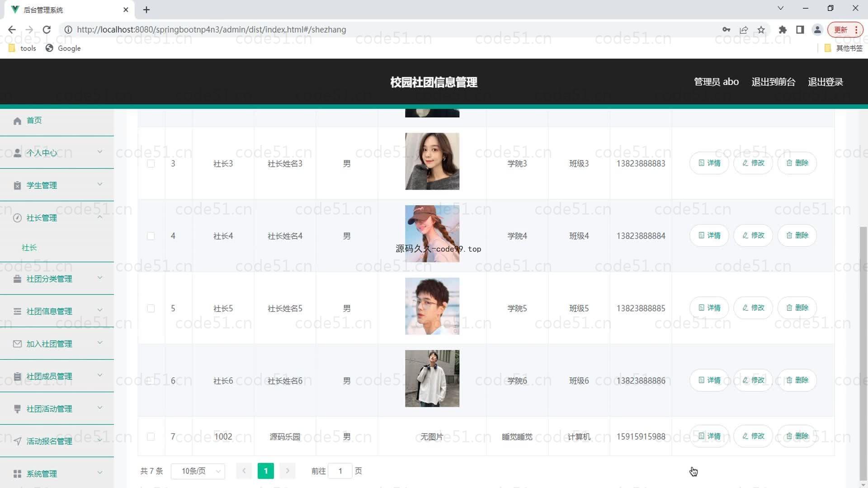Click the previous page arrow in pagination
Image resolution: width=868 pixels, height=488 pixels.
point(244,471)
